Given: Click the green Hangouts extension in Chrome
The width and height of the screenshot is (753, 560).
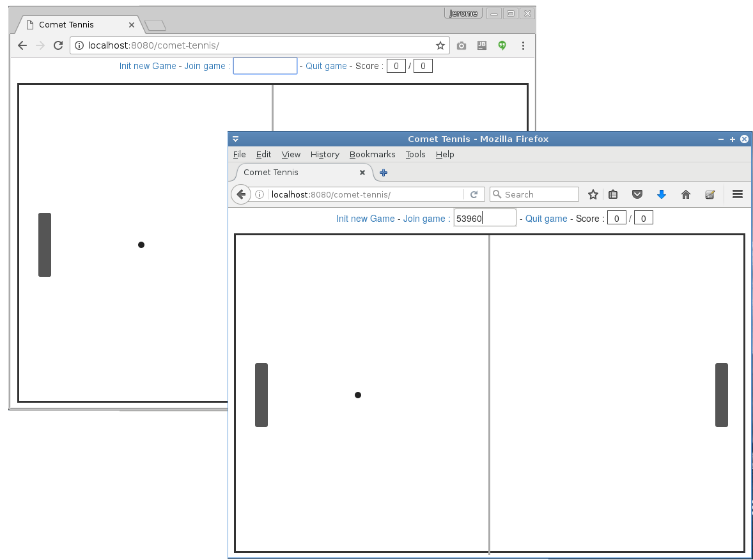Looking at the screenshot, I should tap(502, 45).
